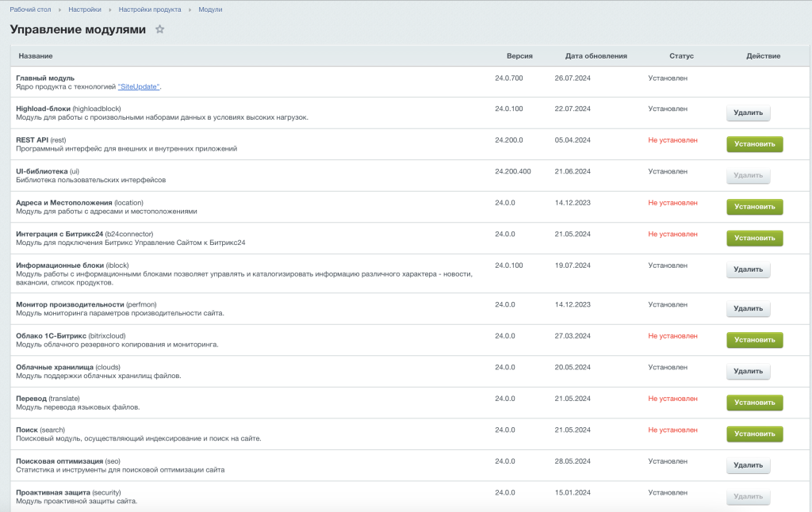Click the Не установлен status for Перевод
The image size is (812, 512).
point(672,399)
